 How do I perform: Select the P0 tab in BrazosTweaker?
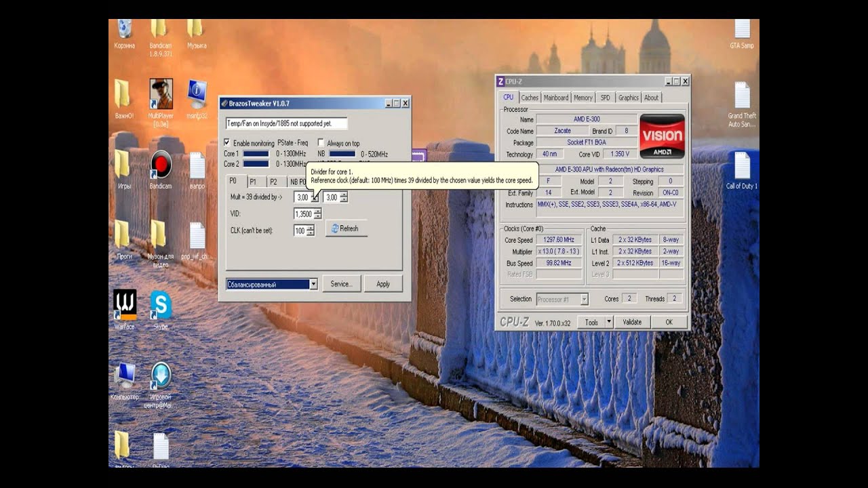click(x=233, y=181)
